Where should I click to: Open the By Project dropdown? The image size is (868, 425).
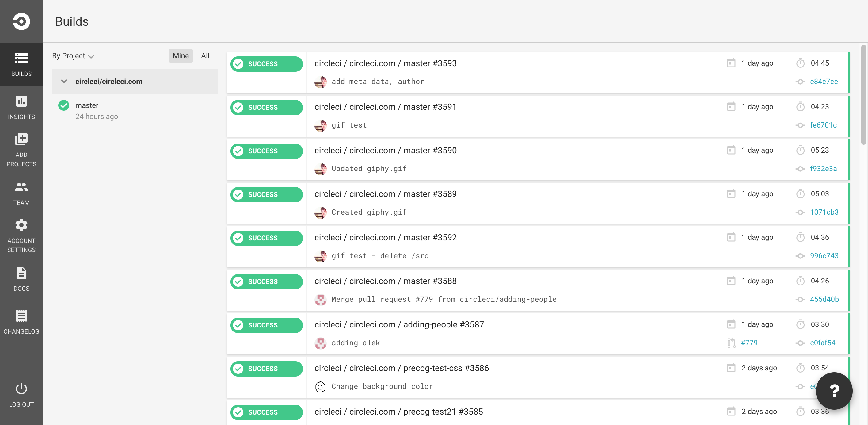click(73, 56)
